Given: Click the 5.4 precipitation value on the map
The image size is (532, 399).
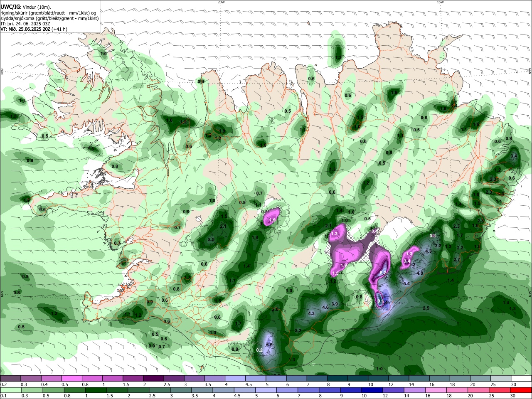Looking at the screenshot, I should coord(407,283).
